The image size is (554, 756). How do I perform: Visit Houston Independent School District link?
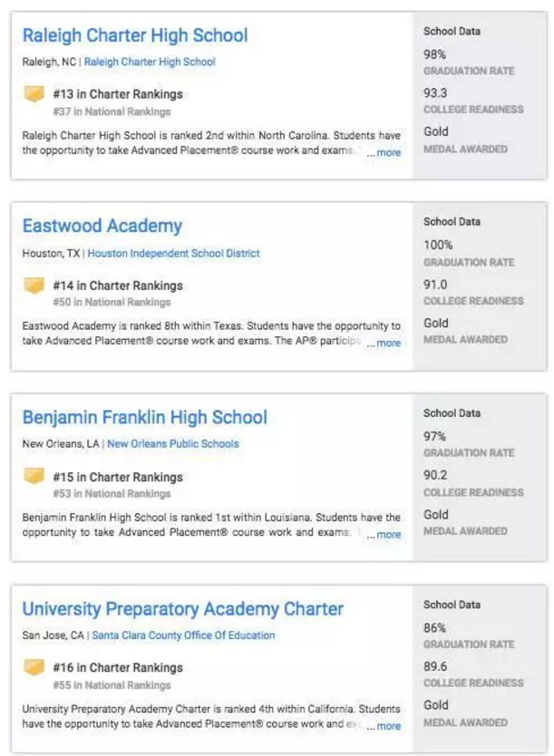173,254
